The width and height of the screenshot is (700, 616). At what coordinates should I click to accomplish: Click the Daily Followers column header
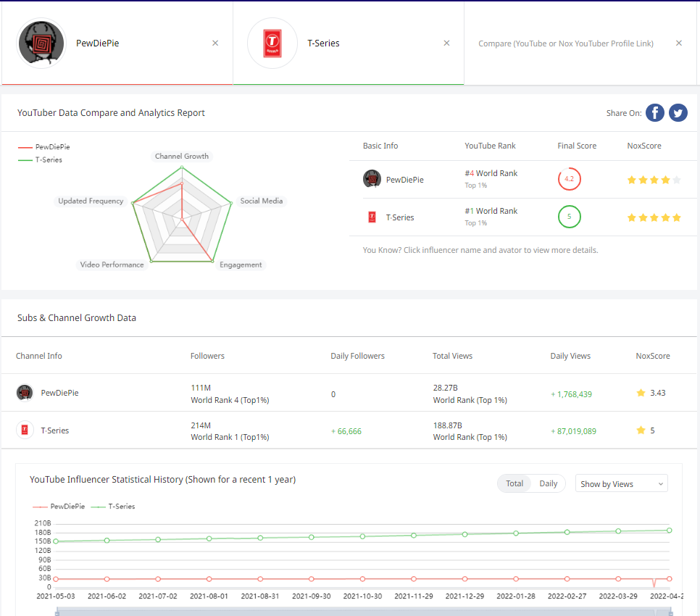357,357
